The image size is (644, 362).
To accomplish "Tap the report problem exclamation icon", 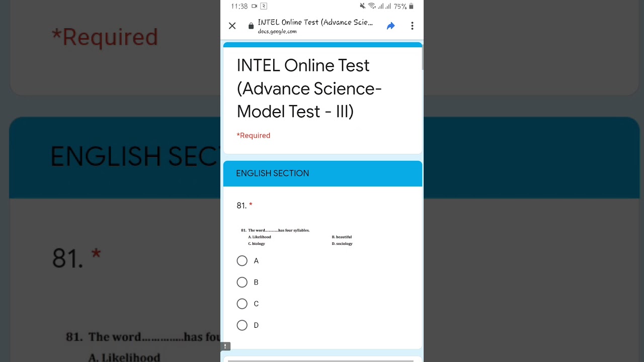I will 225,346.
